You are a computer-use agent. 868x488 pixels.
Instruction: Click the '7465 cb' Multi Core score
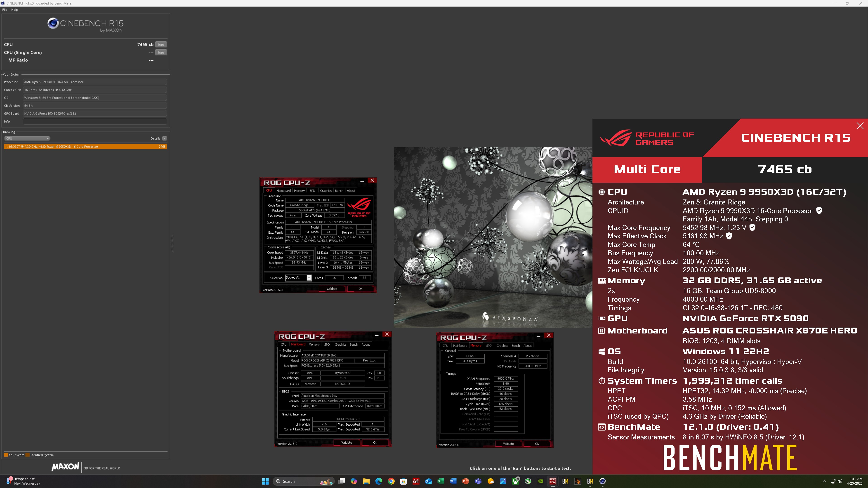click(x=784, y=169)
